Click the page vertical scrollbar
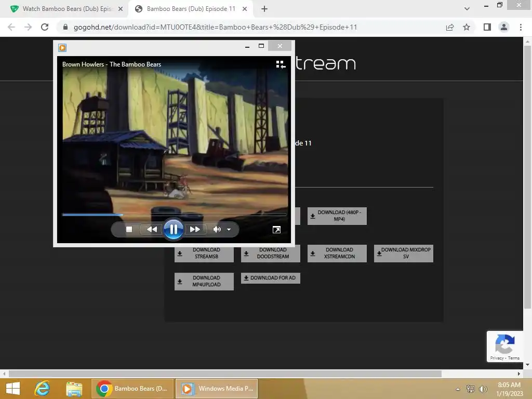This screenshot has width=532, height=399. pos(527,177)
